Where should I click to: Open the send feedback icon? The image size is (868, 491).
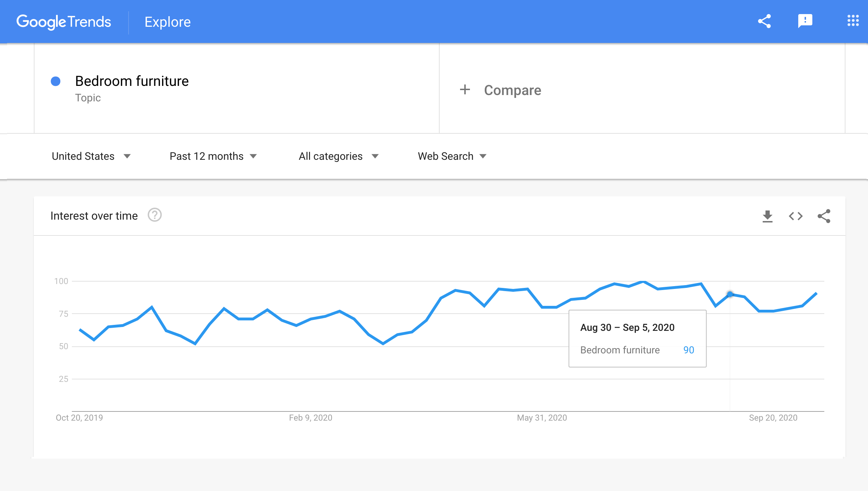[805, 21]
